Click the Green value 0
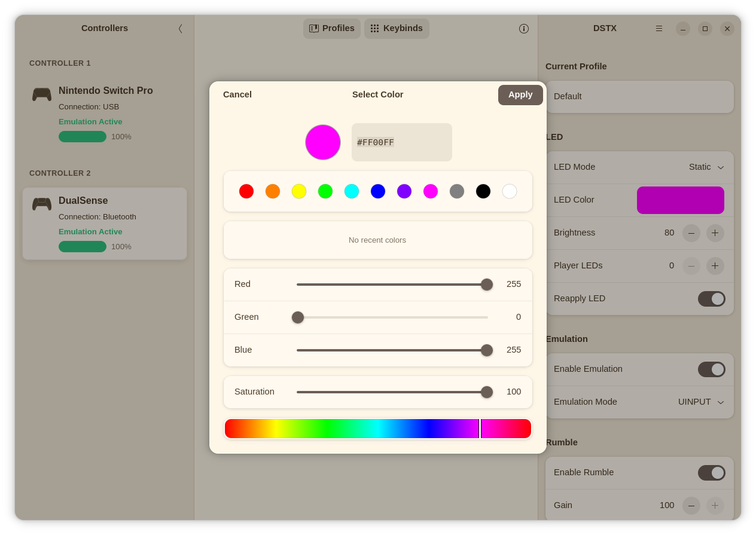 (519, 317)
